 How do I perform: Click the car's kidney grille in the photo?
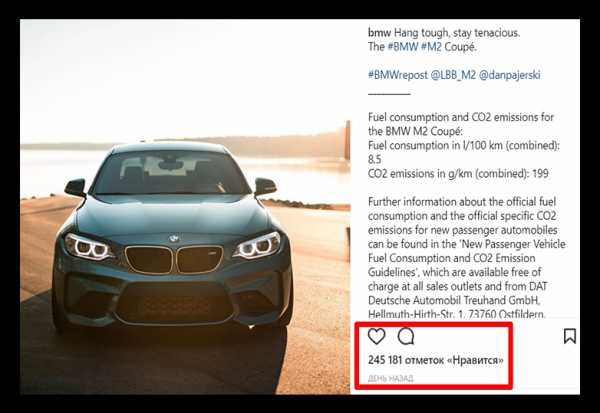point(174,260)
